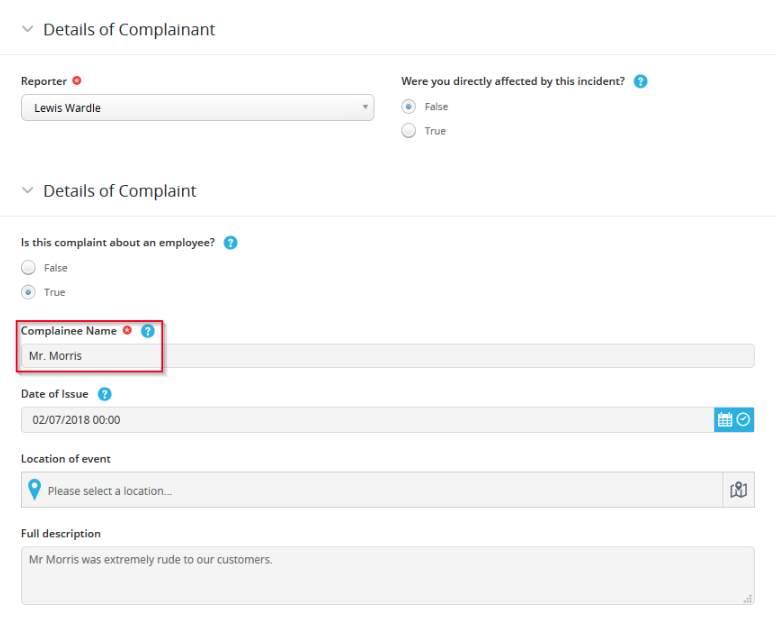Viewport: 776px width, 623px height.
Task: Collapse the Details of Complaint section
Action: (28, 191)
